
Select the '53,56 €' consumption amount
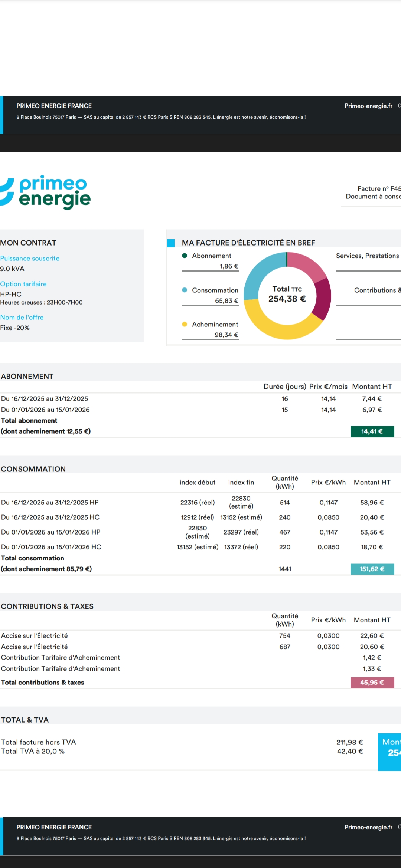[x=372, y=532]
